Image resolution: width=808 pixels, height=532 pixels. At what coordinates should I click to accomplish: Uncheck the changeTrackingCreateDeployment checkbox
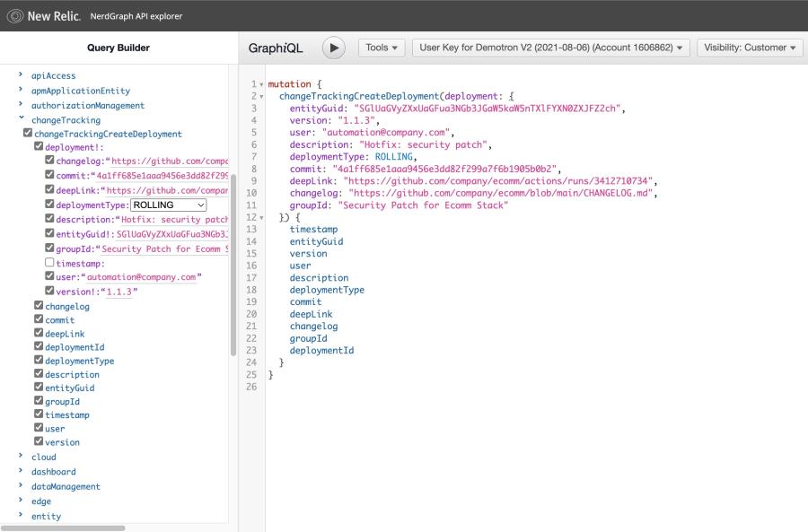coord(28,133)
